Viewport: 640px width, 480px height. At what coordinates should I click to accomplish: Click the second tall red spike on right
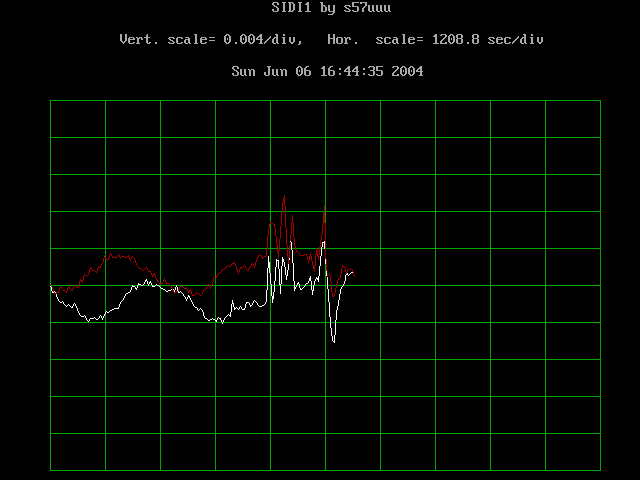(324, 206)
